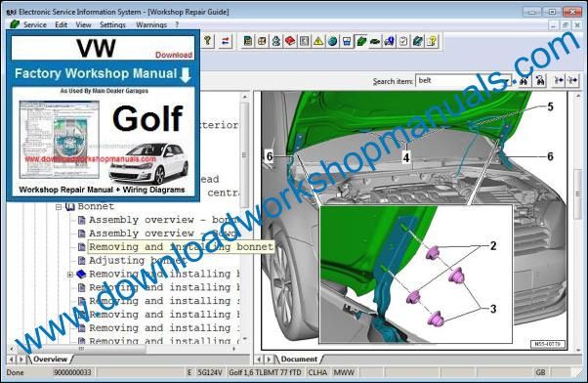Screen dimensions: 588x383
Task: Click the key and question mark toolbar icon
Action: click(208, 40)
